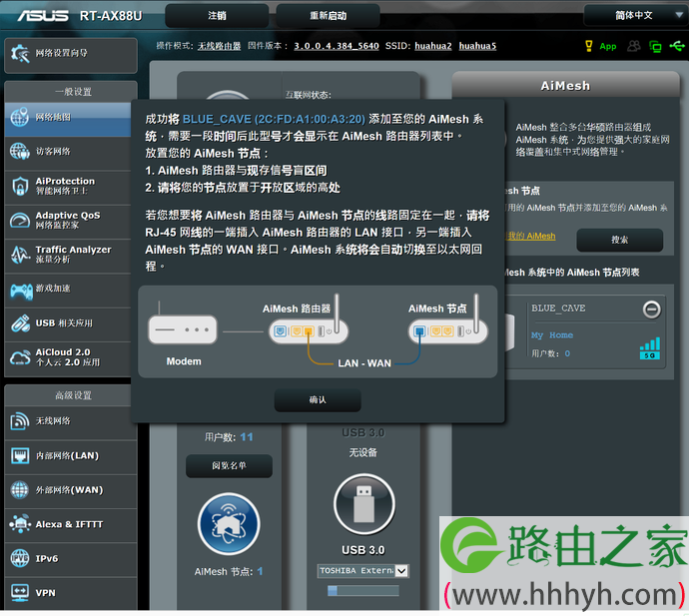Remove BLUE_CAVE node with minus icon
Screen dimensions: 689x616
(x=651, y=309)
